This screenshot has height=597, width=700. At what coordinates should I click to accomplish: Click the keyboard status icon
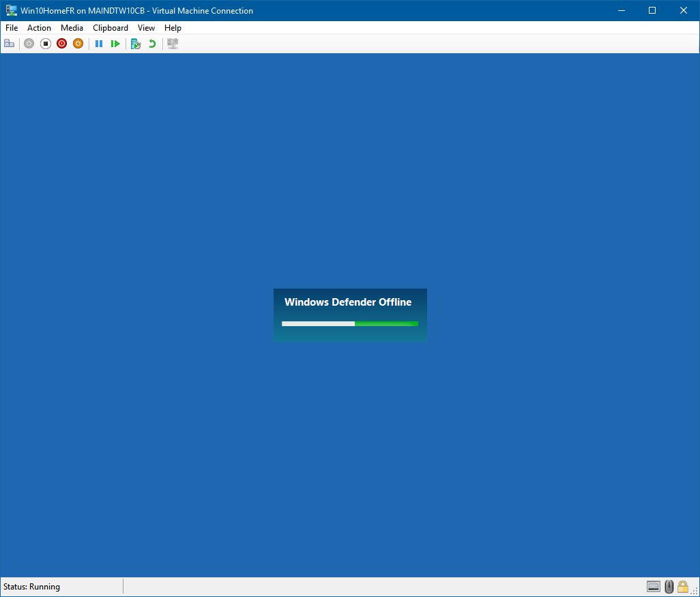click(x=654, y=587)
